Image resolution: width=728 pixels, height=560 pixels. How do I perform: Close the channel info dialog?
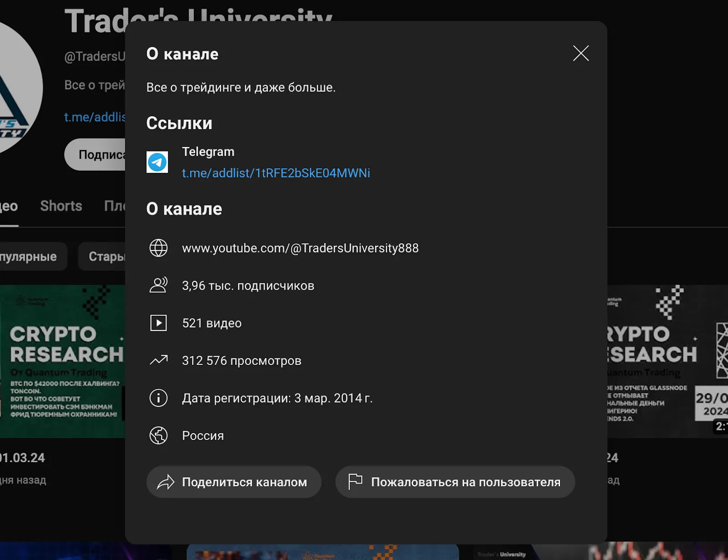click(x=581, y=53)
